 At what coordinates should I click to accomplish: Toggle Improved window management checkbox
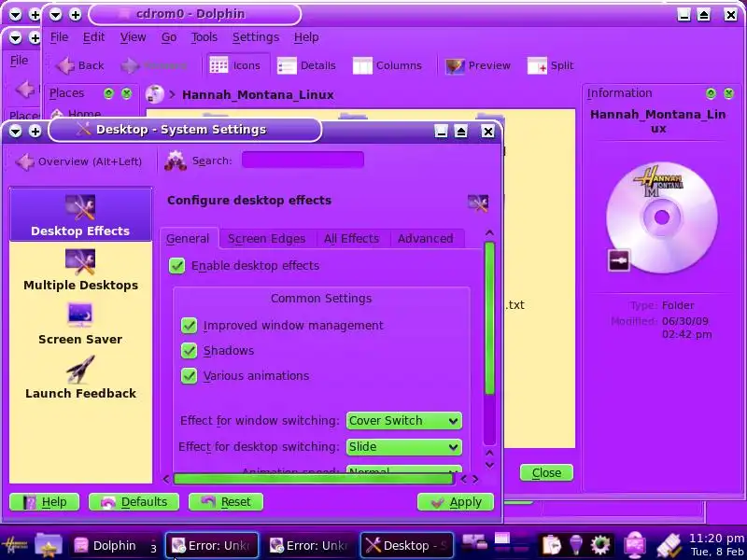click(190, 326)
